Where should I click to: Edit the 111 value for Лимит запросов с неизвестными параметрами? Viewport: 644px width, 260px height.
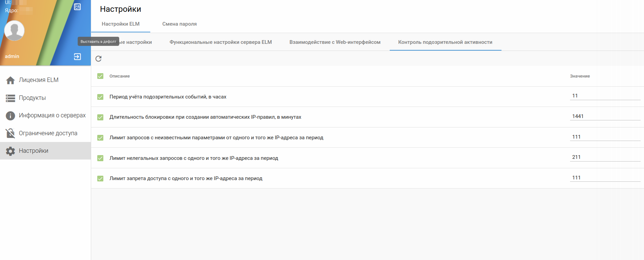(605, 137)
